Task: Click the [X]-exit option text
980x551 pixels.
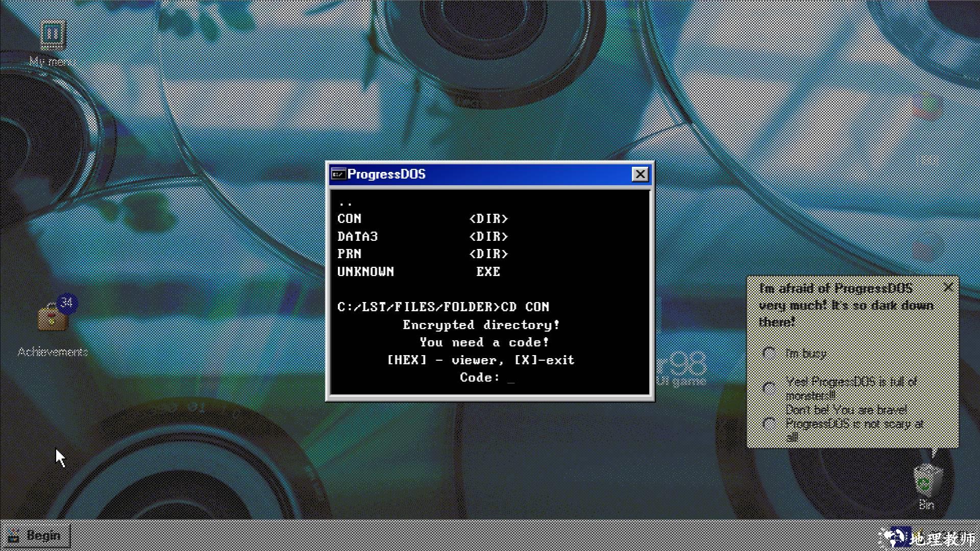Action: (x=544, y=360)
